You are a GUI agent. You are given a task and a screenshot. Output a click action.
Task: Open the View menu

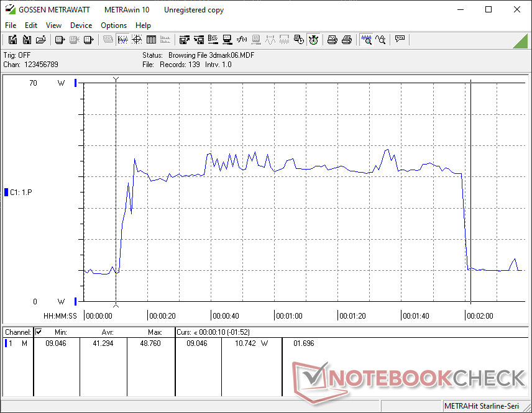pyautogui.click(x=53, y=25)
